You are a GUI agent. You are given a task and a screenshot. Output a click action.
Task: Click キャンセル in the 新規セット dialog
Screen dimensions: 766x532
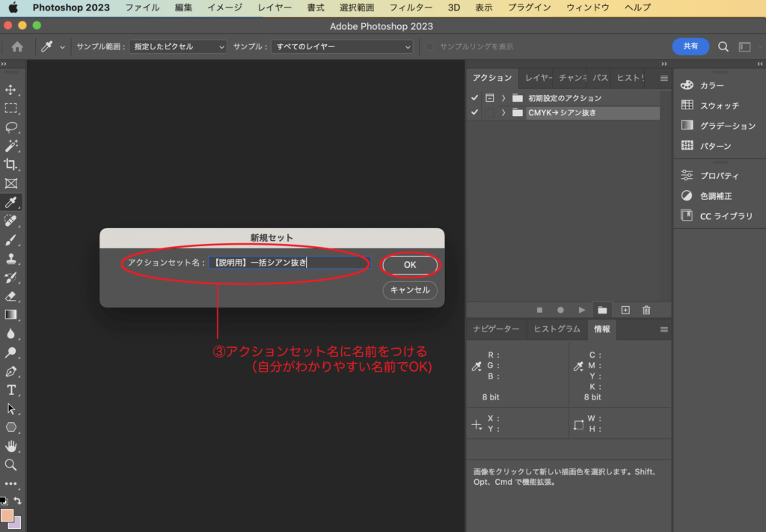point(410,290)
